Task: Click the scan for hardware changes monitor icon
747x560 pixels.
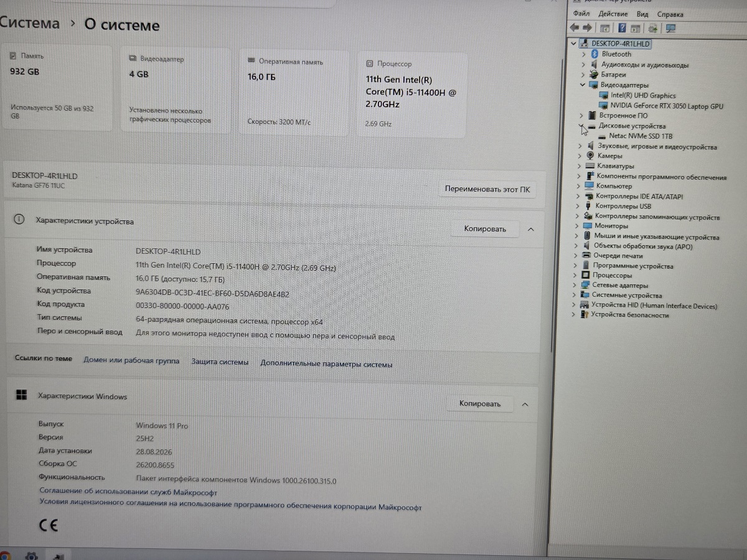Action: click(670, 28)
